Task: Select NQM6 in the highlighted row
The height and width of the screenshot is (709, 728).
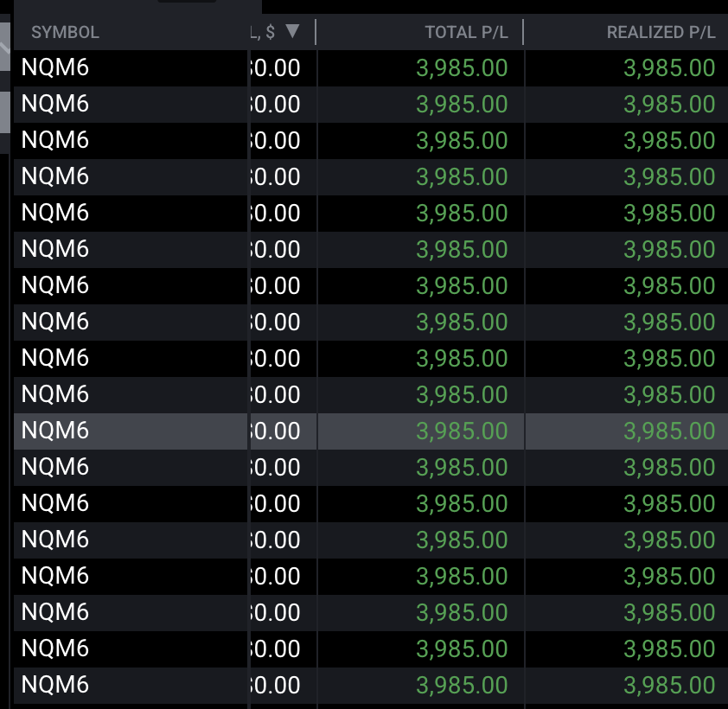Action: pos(54,431)
